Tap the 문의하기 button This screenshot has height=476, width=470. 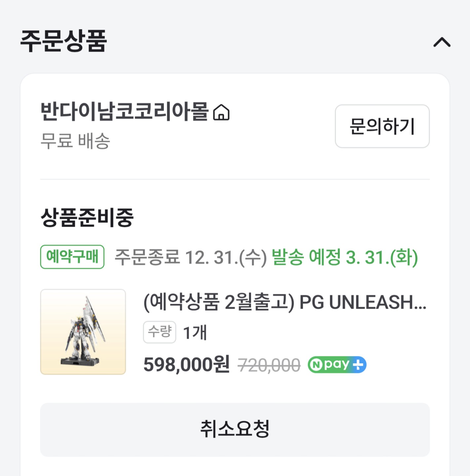click(x=382, y=126)
